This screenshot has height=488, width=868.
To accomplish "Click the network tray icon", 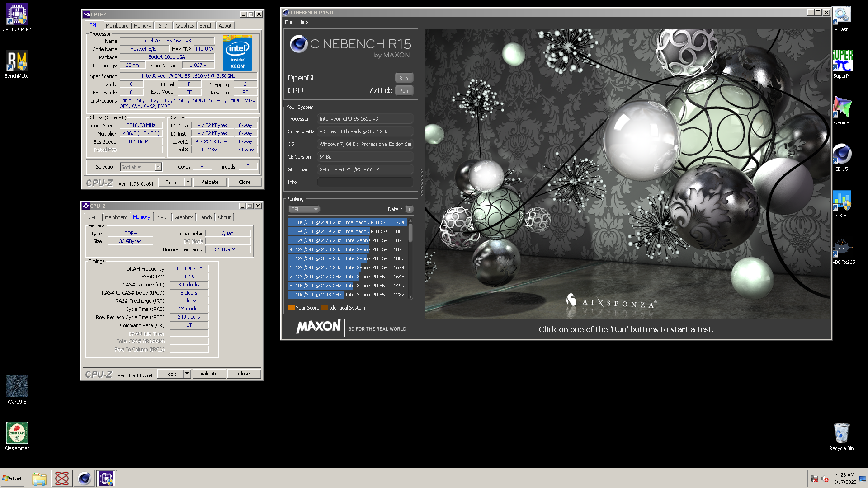I will tap(814, 479).
